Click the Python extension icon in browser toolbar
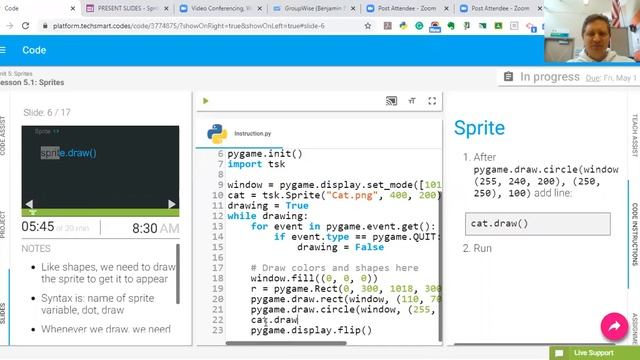640x360 pixels. (x=403, y=26)
